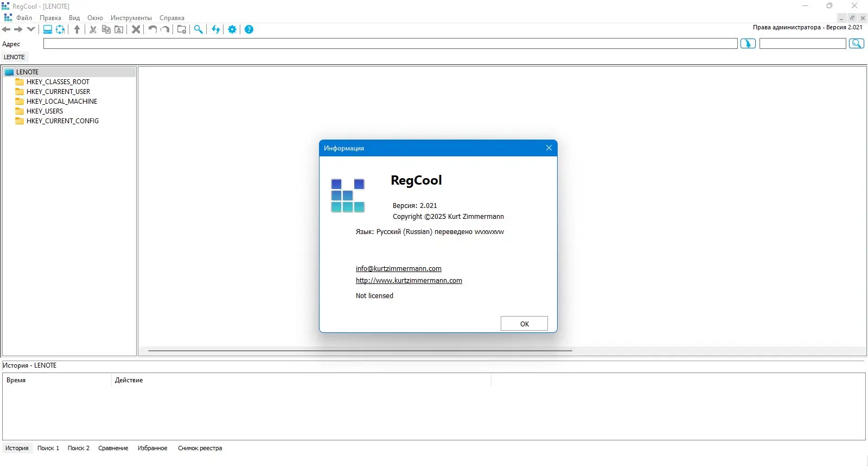The image size is (868, 467).
Task: Select HKEY_USERS in the registry tree
Action: tap(44, 111)
